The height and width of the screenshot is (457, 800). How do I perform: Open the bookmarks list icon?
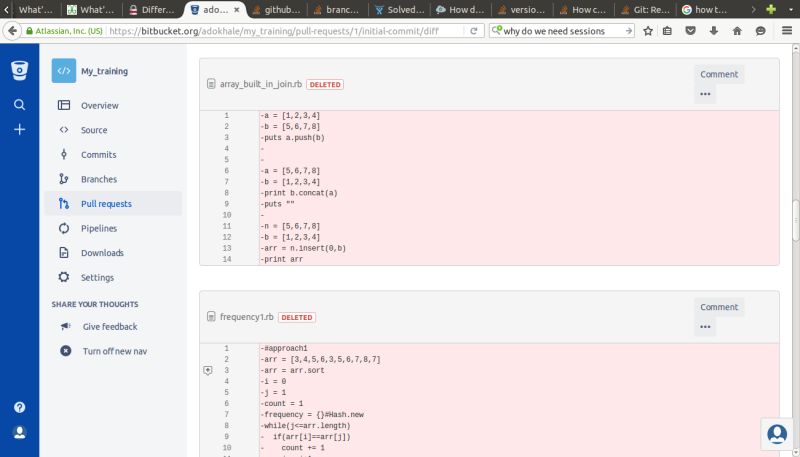(x=667, y=31)
